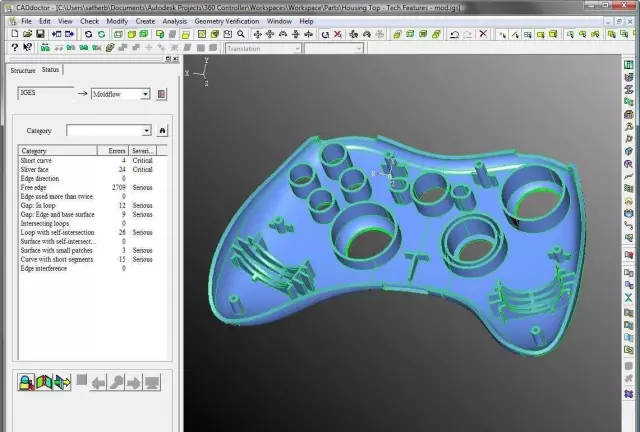The image size is (640, 432).
Task: Open the Window menu
Action: click(279, 21)
